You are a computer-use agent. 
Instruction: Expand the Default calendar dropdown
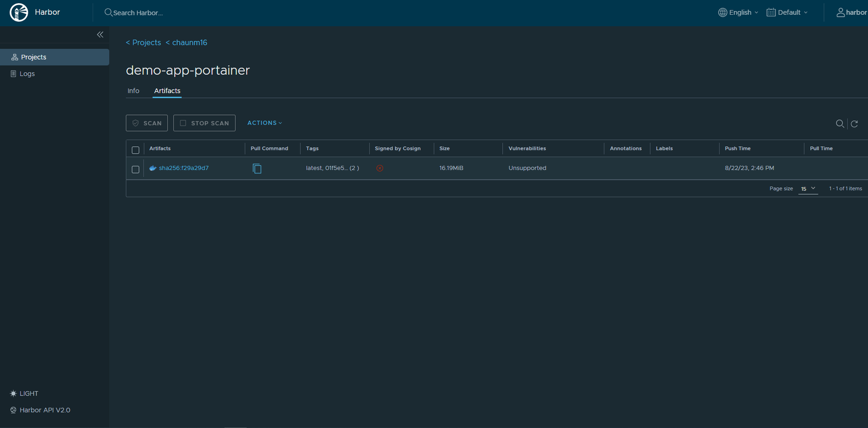[787, 12]
